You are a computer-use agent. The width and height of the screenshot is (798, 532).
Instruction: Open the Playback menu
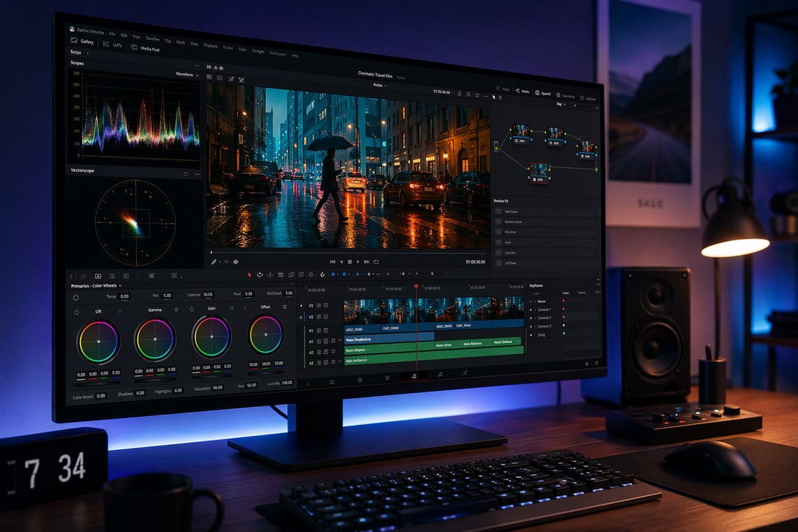click(210, 46)
